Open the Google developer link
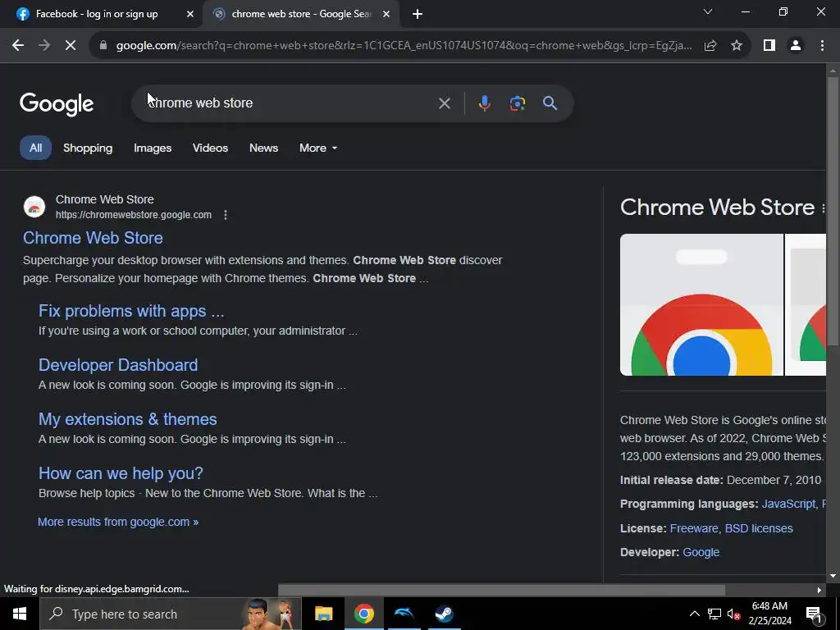Screen dimensions: 840x630 pyautogui.click(x=701, y=552)
